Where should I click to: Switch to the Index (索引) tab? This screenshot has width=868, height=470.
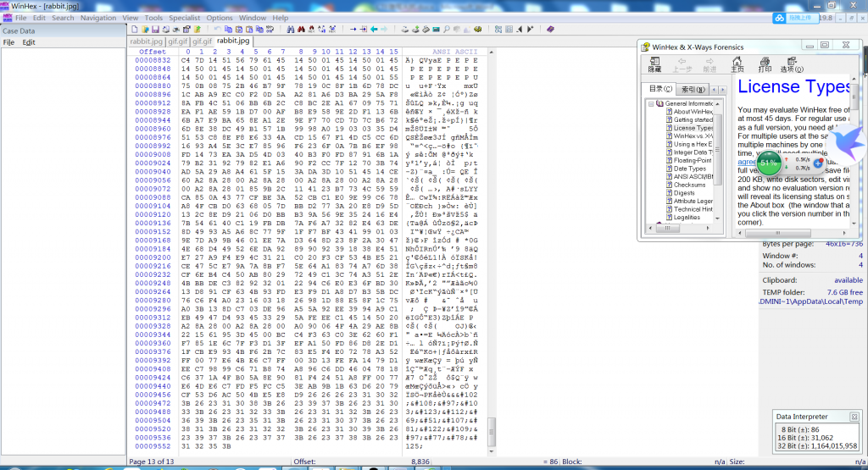(x=693, y=89)
